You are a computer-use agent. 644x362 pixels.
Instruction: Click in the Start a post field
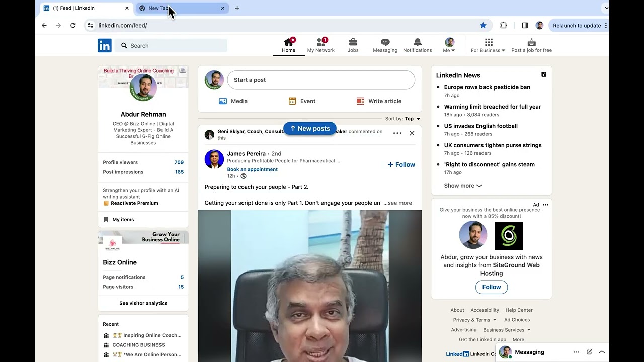point(321,80)
